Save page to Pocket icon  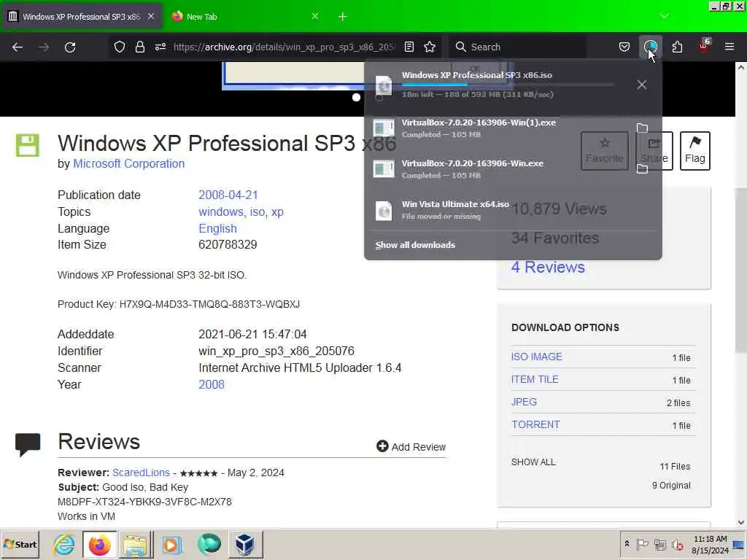pos(624,47)
